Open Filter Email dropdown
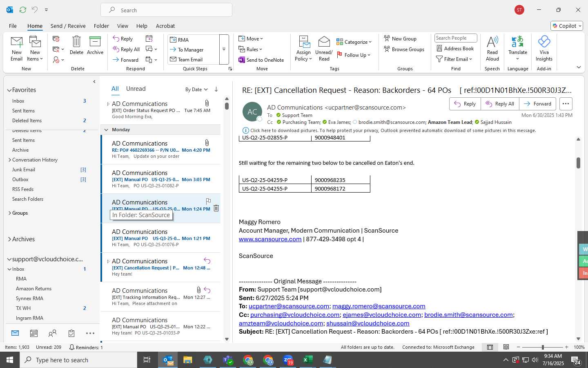Viewport: 588px width, 368px height. tap(454, 59)
